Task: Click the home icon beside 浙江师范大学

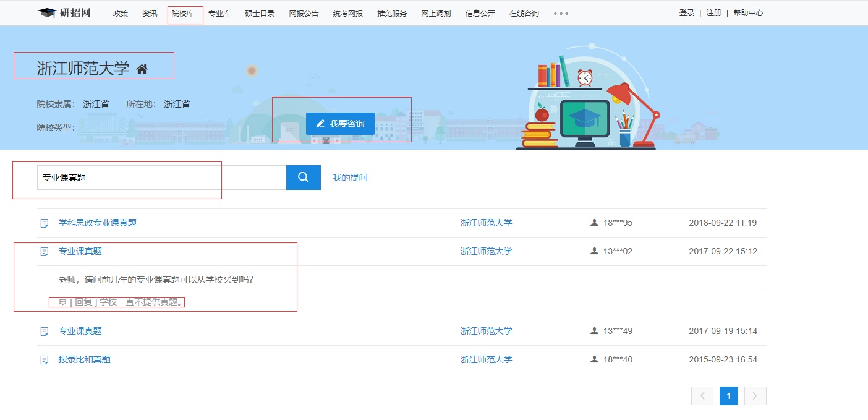Action: tap(142, 69)
